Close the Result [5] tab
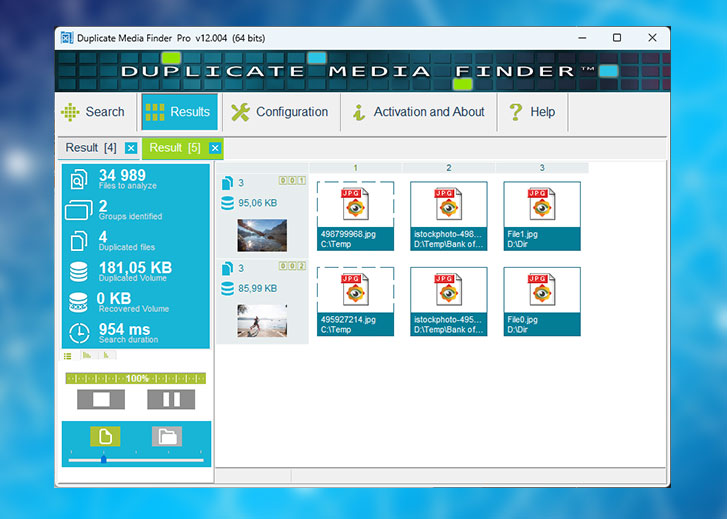Viewport: 727px width, 519px height. tap(215, 148)
